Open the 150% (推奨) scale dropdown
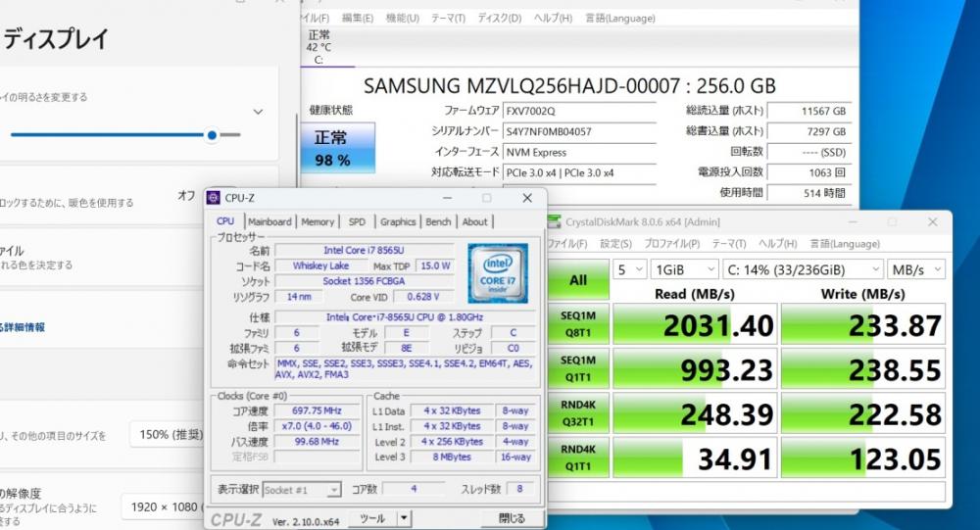 (x=168, y=434)
